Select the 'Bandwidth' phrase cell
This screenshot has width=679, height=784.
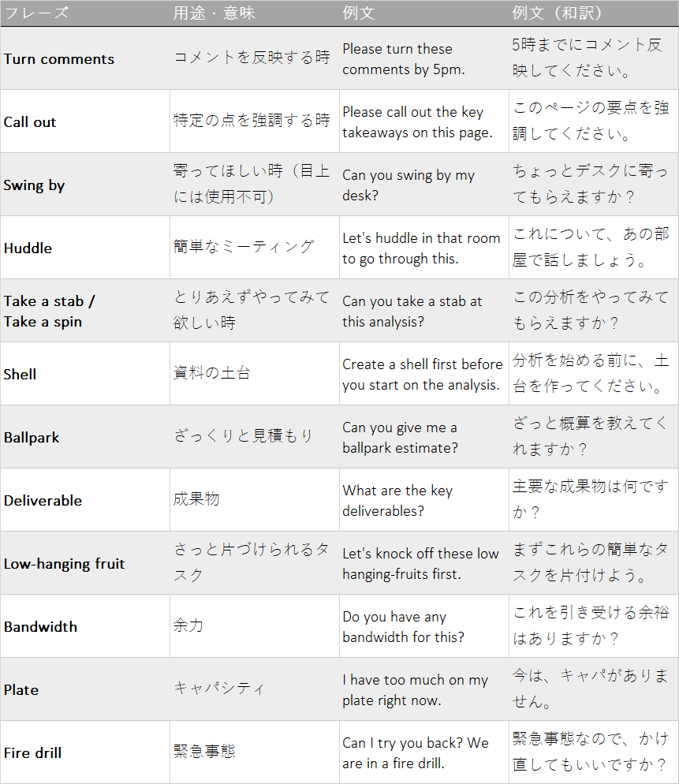(40, 627)
